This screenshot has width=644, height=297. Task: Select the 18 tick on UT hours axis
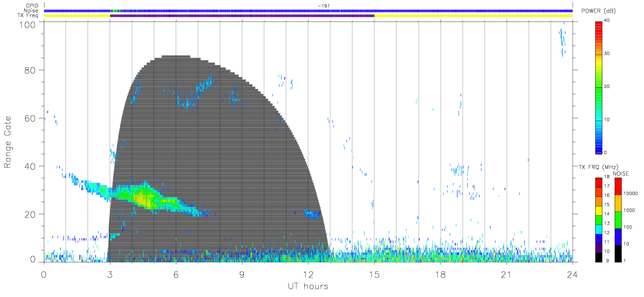[x=441, y=274]
